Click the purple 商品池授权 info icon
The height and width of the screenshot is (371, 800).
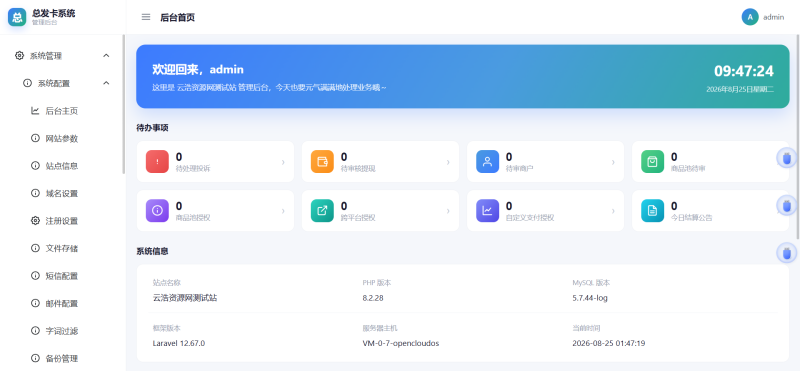click(x=157, y=211)
